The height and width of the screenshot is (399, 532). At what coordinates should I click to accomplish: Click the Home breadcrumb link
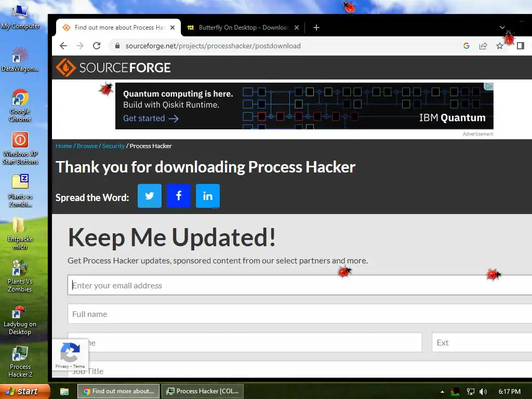point(64,146)
